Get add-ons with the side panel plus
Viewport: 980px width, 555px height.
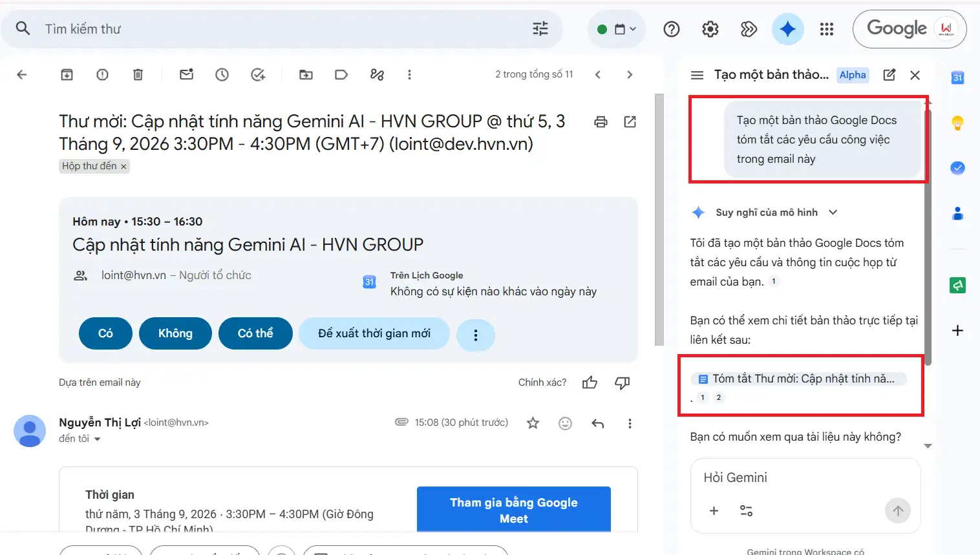point(958,331)
